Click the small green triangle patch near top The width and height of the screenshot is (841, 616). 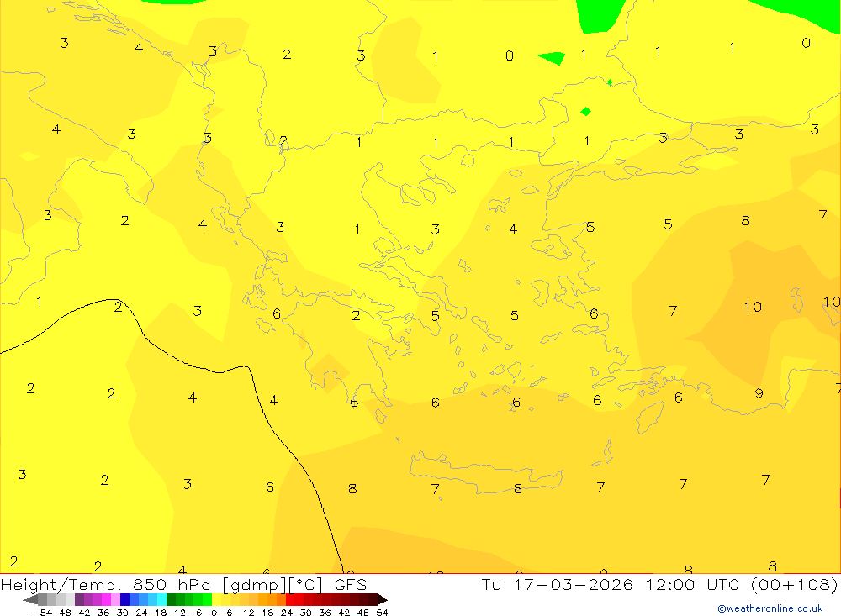553,57
